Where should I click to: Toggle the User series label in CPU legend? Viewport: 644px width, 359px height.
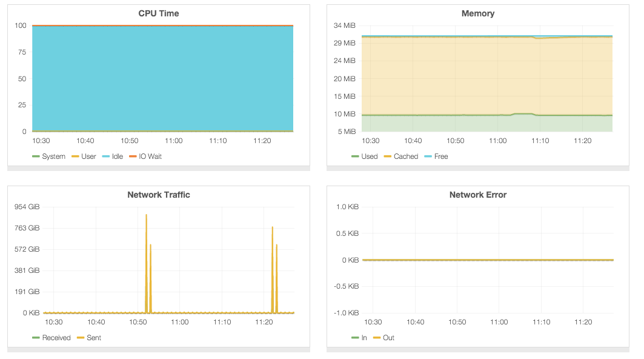pos(88,156)
